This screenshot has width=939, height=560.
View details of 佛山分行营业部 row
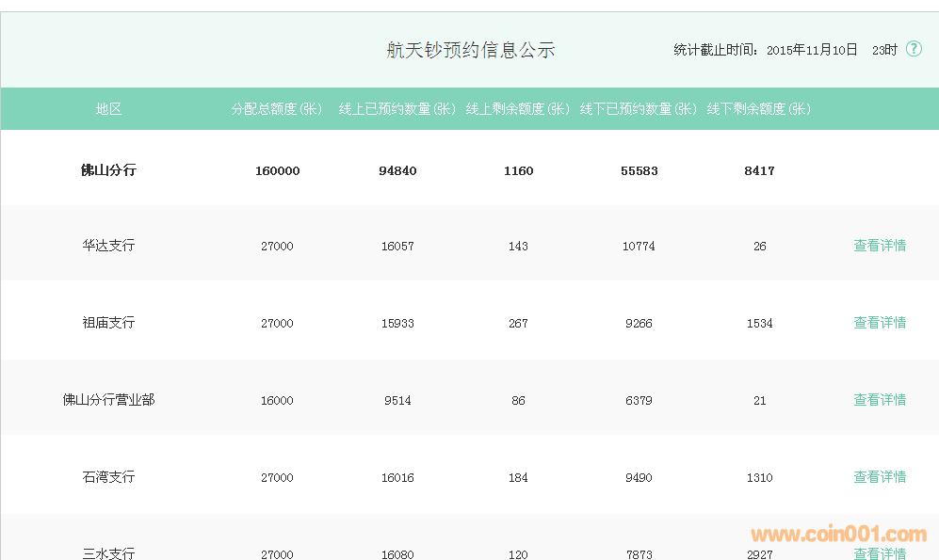point(880,400)
